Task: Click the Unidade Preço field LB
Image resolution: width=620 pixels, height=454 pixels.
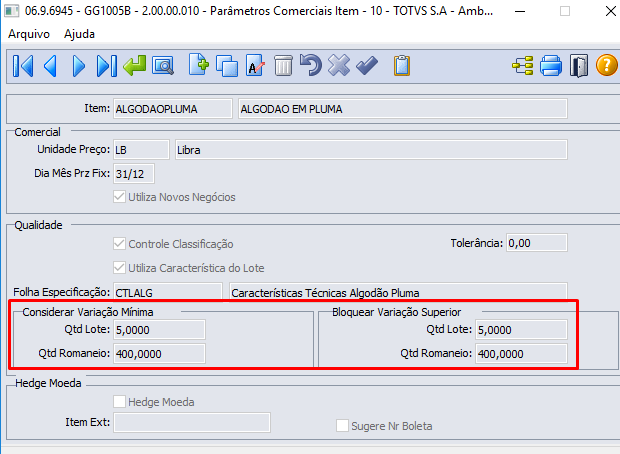Action: (141, 150)
